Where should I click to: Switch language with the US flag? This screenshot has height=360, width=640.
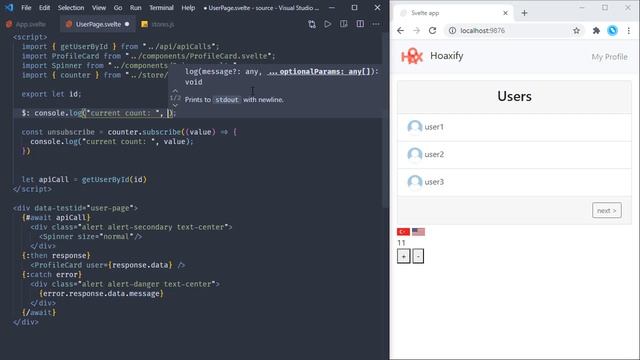[418, 231]
